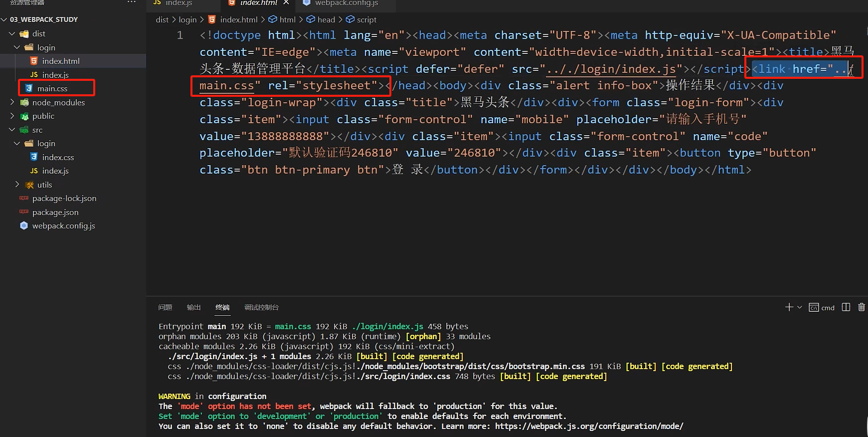Screen dimensions: 868x437
Task: Open the 输出 output panel tab
Action: pyautogui.click(x=193, y=307)
